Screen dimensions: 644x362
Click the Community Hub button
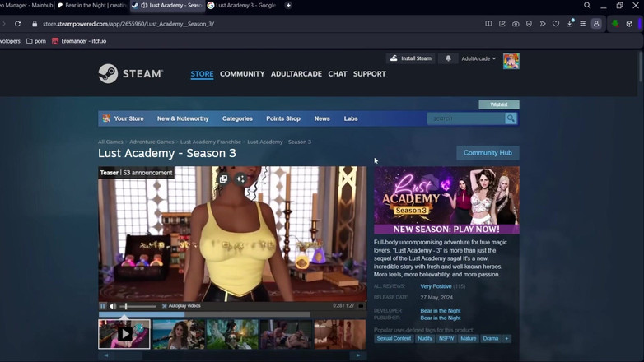[488, 153]
